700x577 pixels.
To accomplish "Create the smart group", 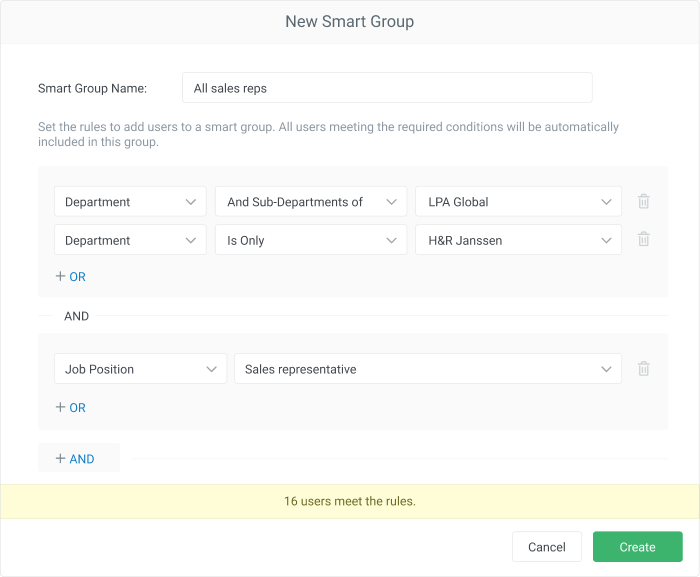I will click(x=638, y=547).
